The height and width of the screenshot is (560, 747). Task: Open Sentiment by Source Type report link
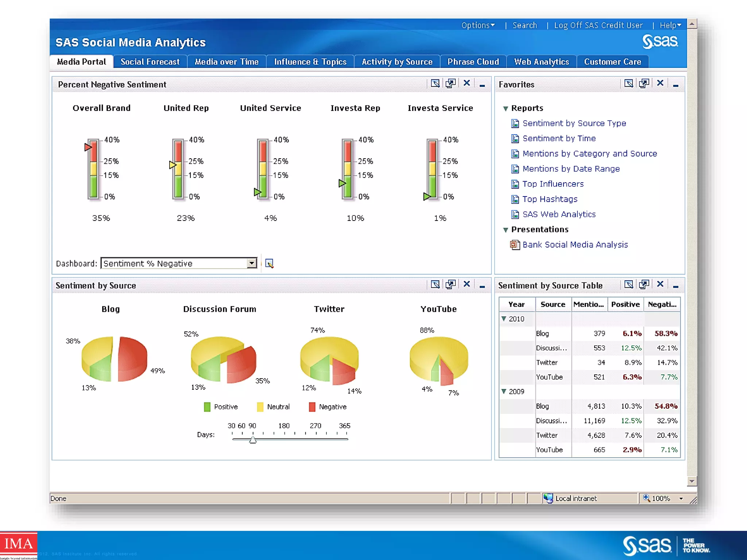574,123
